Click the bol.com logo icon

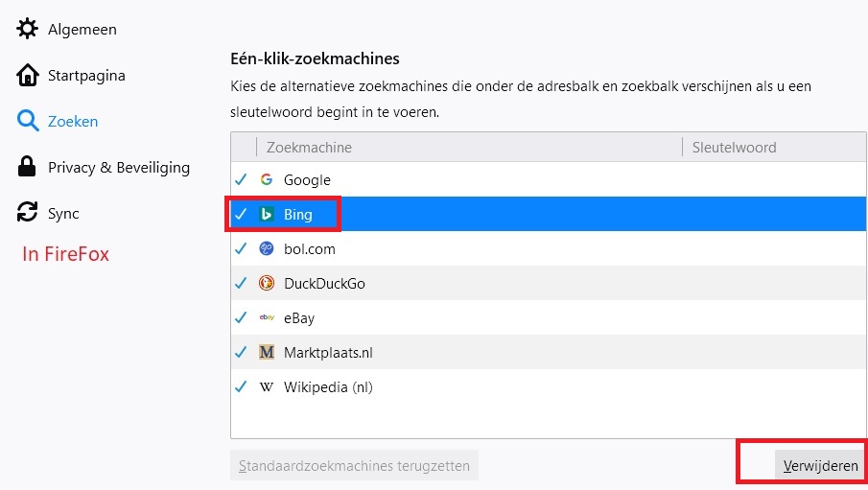coord(267,248)
